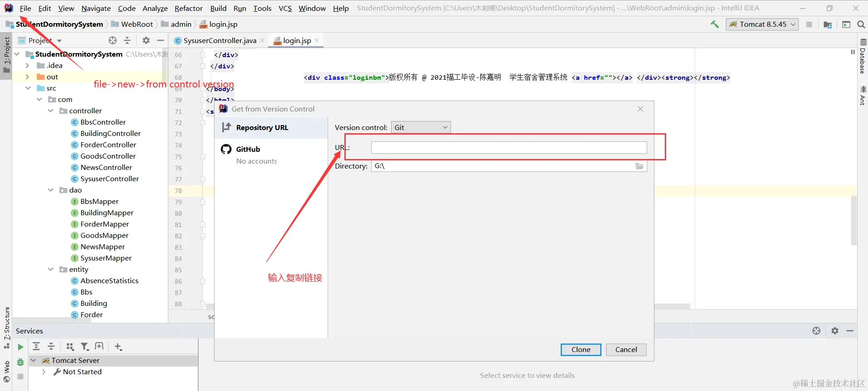Viewport: 868px width, 391px height.
Task: Click Add Service plus icon
Action: click(x=118, y=347)
